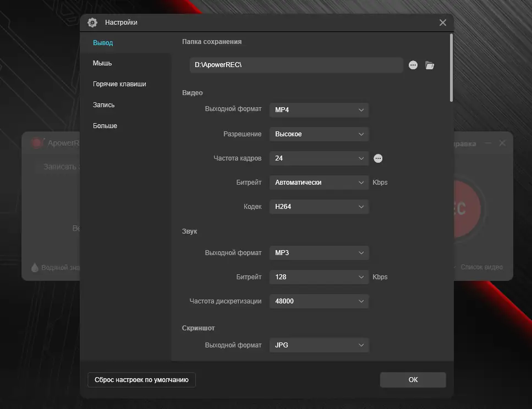Click the ApowerREC logo icon in background window
Viewport: 532px width, 409px height.
click(x=37, y=143)
